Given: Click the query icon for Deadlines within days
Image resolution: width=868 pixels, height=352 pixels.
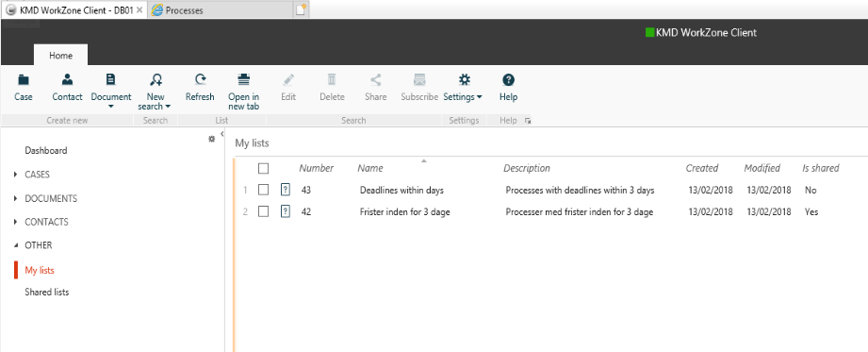Looking at the screenshot, I should pos(285,190).
